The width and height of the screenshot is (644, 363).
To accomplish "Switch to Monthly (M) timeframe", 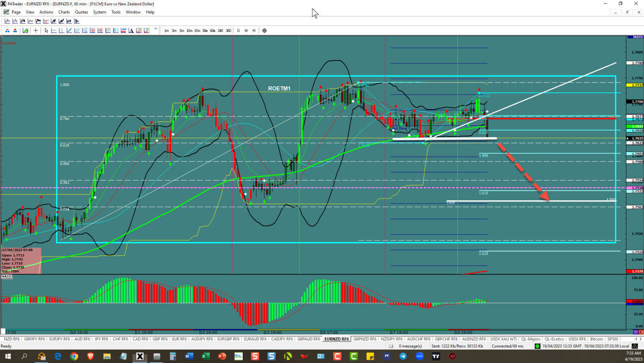I will [x=254, y=30].
